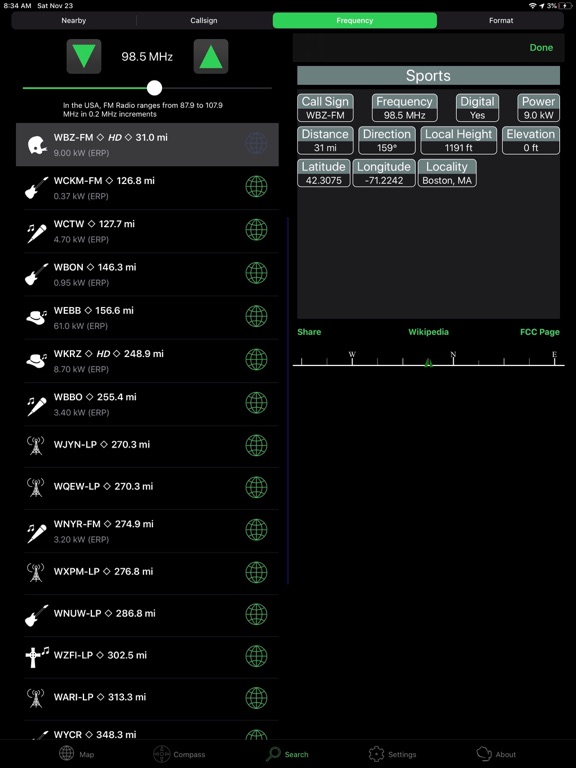This screenshot has width=576, height=768.
Task: Click the Power 9.0 kW field
Action: pyautogui.click(x=538, y=108)
